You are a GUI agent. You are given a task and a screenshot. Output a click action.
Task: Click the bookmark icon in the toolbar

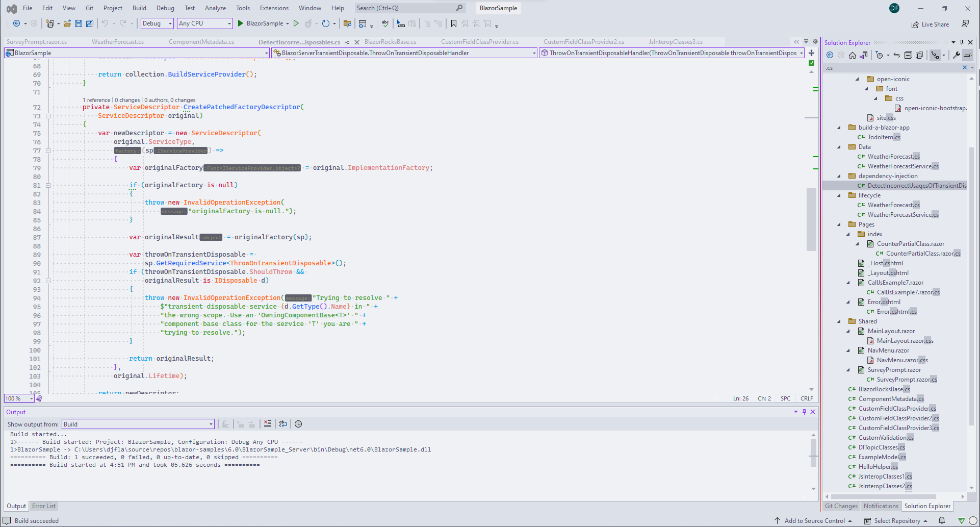point(453,23)
